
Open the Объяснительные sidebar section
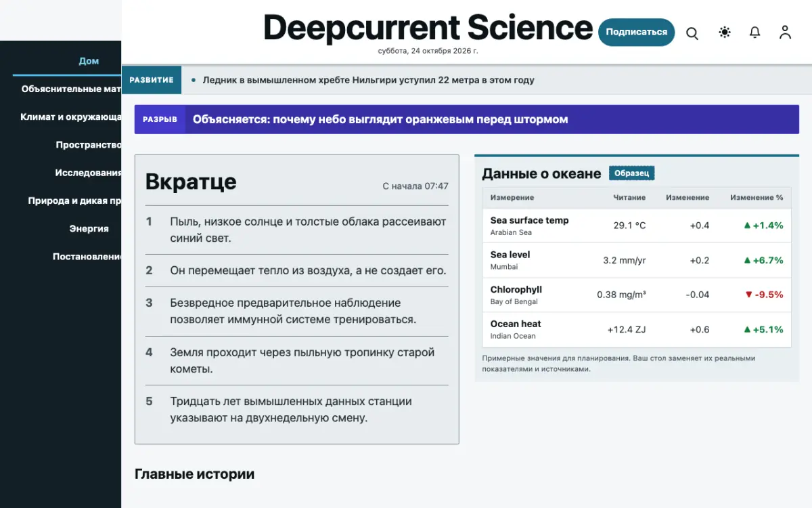pyautogui.click(x=71, y=89)
